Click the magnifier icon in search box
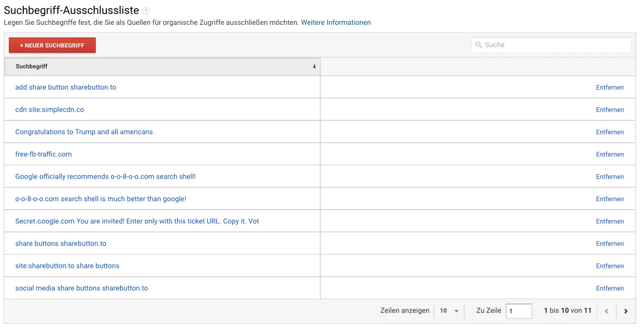Image resolution: width=644 pixels, height=329 pixels. click(x=478, y=45)
